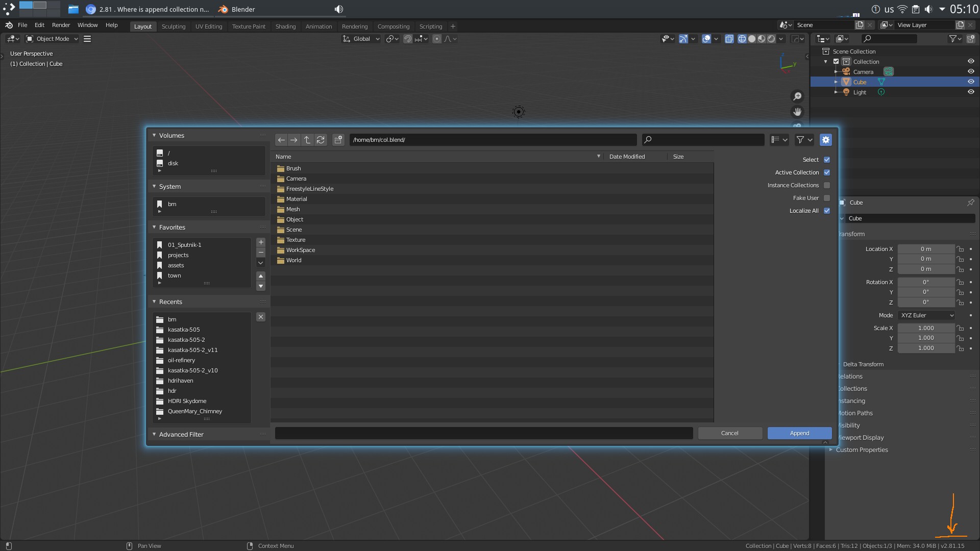This screenshot has width=980, height=551.
Task: Open file browser display mode dropdown
Action: [x=779, y=140]
